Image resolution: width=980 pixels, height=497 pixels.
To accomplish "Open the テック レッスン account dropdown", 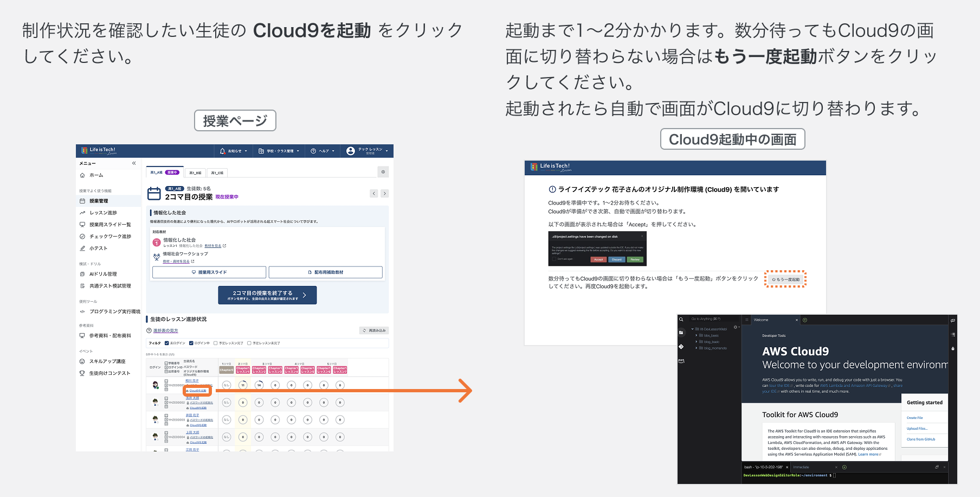I will tap(367, 151).
